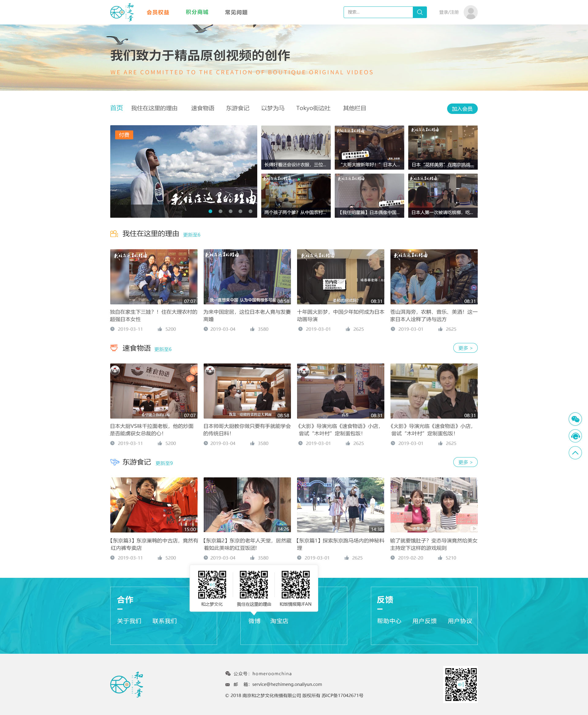Click camera icon beside 我住在这里的理由 heading
This screenshot has width=588, height=715.
114,234
